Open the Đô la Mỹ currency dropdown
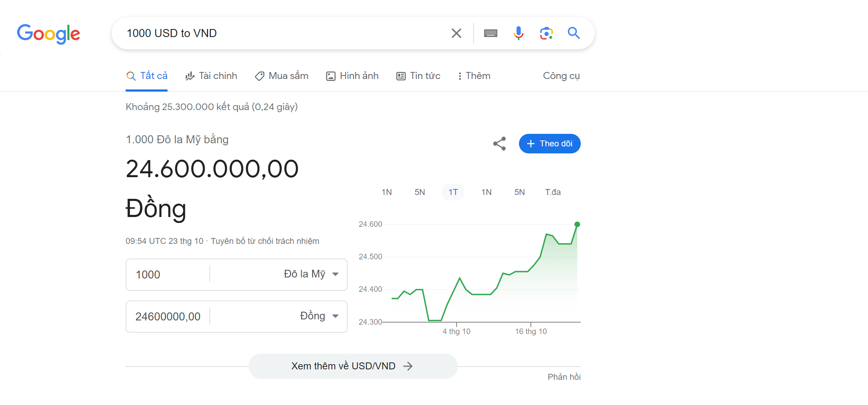 (x=311, y=274)
